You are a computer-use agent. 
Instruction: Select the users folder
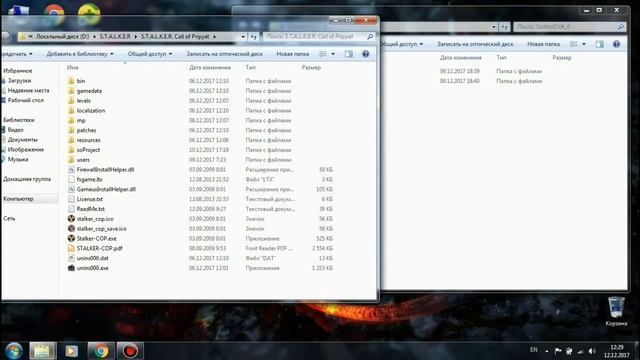(83, 160)
